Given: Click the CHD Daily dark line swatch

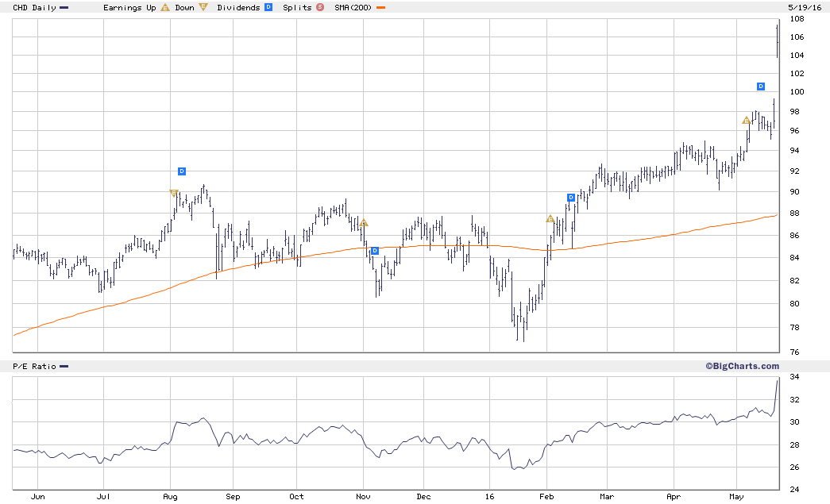Looking at the screenshot, I should tap(64, 7).
